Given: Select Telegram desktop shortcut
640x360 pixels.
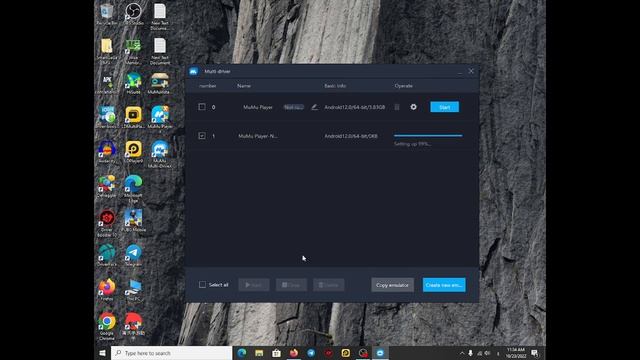Looking at the screenshot, I should pyautogui.click(x=133, y=255).
